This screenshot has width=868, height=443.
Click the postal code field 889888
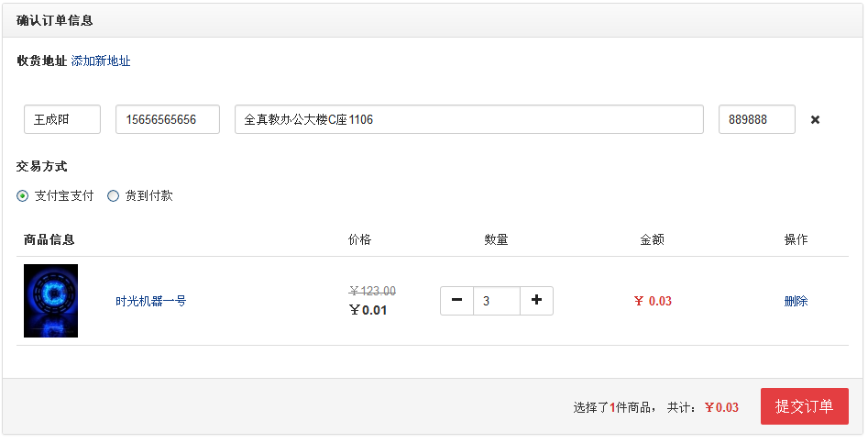click(756, 119)
